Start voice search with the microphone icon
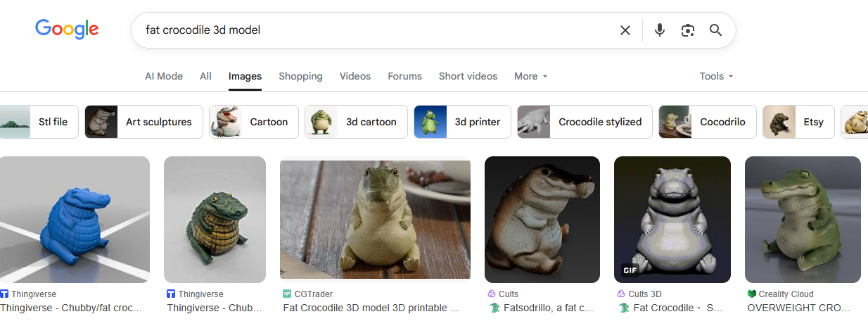This screenshot has width=868, height=326. [659, 30]
